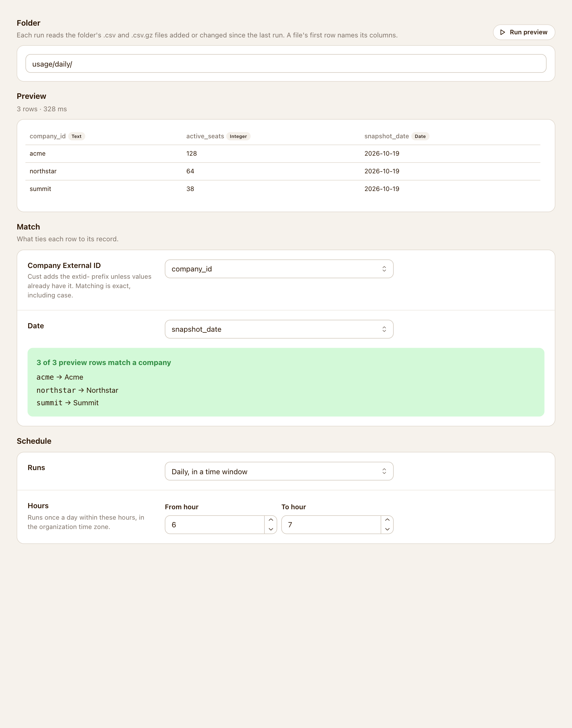Click the Date type badge beside snapshot_date

pyautogui.click(x=420, y=136)
